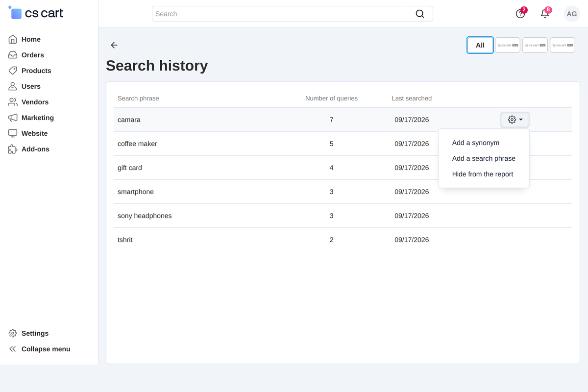
Task: Open Orders via its inbox icon
Action: pos(13,55)
